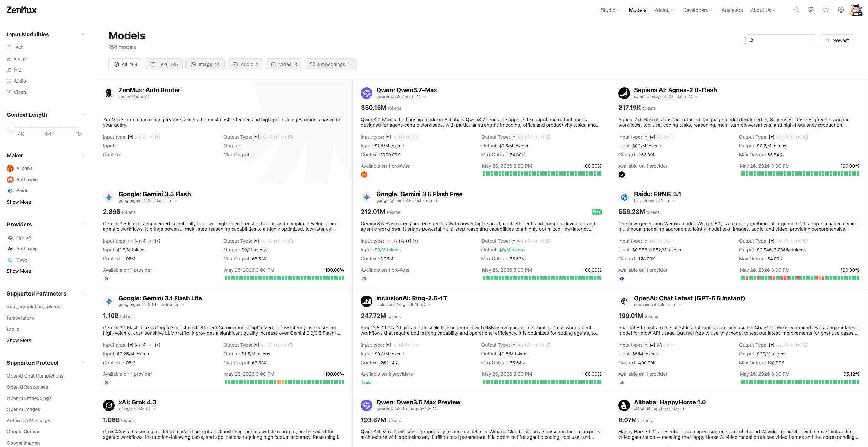Copy the baidu/ernie-5.1 model ID
868x447 pixels.
tap(667, 201)
